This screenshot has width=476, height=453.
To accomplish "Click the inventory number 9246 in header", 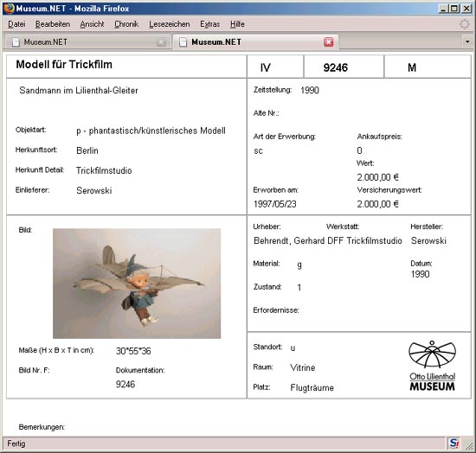I will [336, 67].
